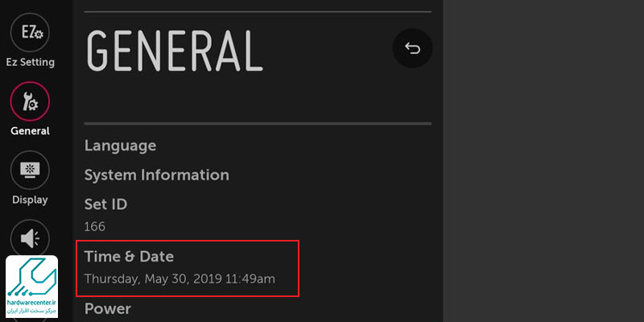Go back using the return arrow button
This screenshot has width=644, height=322.
(412, 48)
